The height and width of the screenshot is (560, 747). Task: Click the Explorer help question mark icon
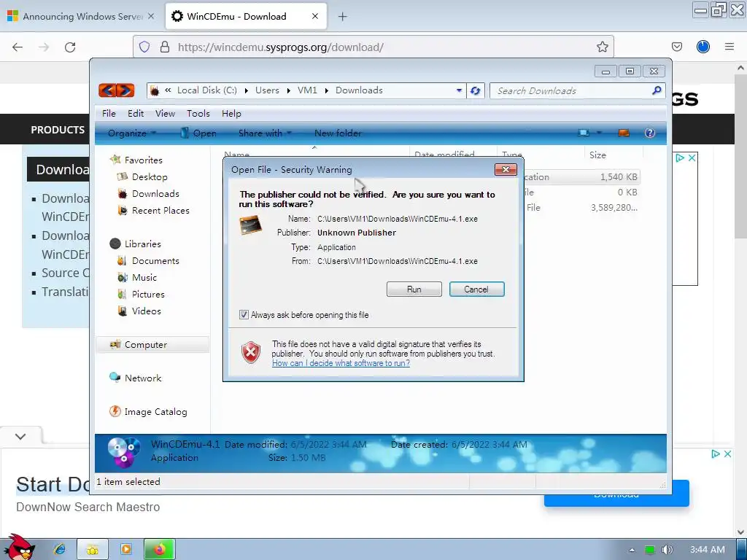click(x=650, y=133)
